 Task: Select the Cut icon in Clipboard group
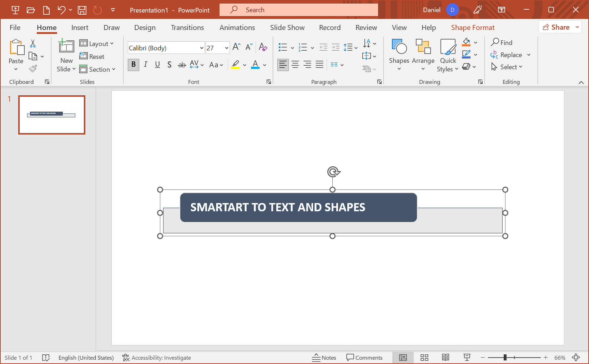[32, 43]
